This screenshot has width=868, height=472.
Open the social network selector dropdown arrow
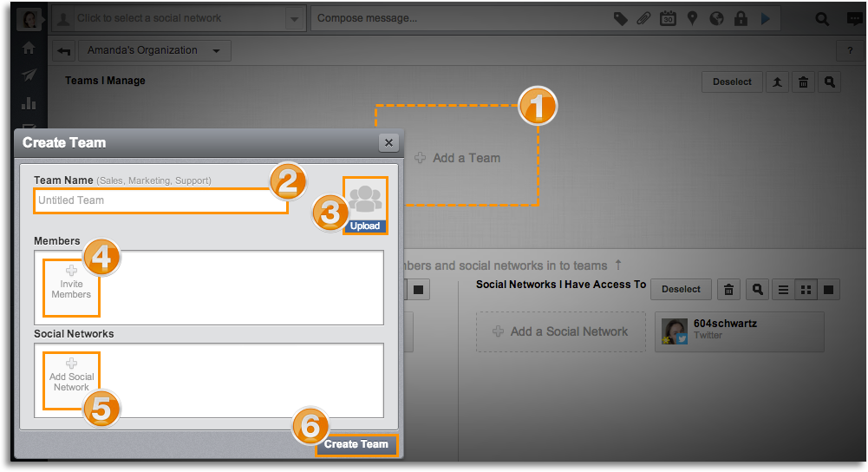[x=295, y=19]
